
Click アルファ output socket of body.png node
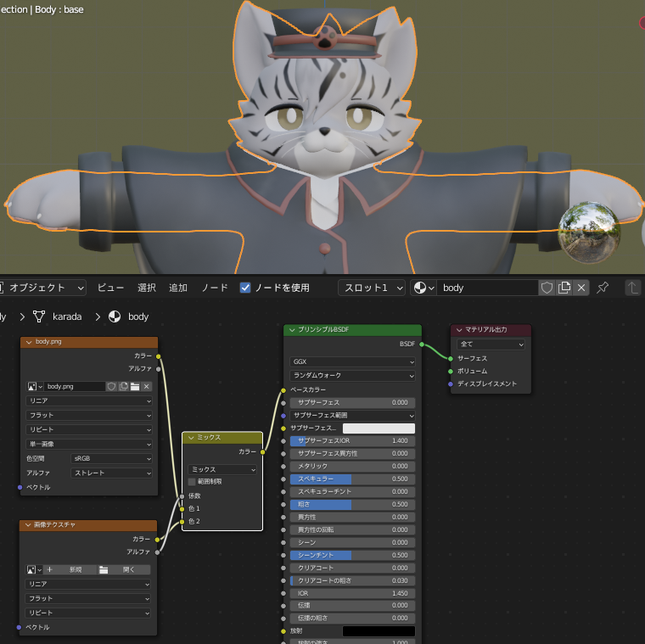tap(159, 369)
